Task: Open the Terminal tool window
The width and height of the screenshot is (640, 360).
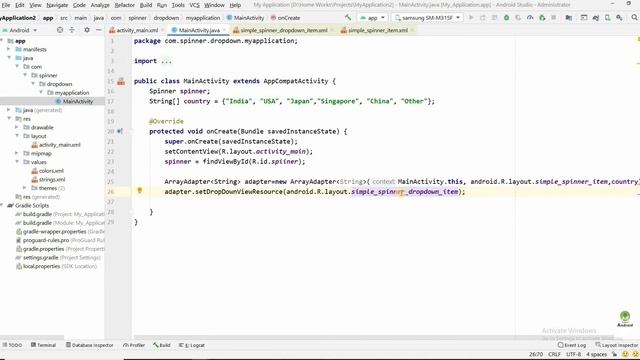Action: coord(43,345)
